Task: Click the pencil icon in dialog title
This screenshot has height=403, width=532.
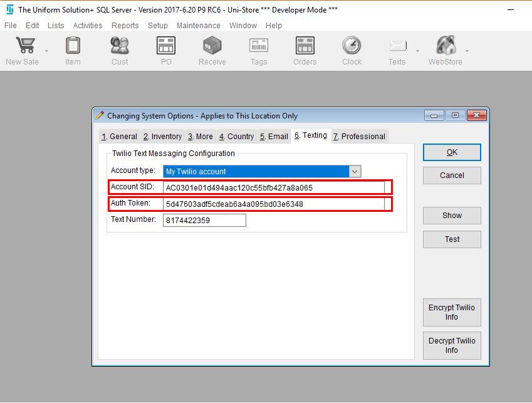Action: click(x=100, y=115)
